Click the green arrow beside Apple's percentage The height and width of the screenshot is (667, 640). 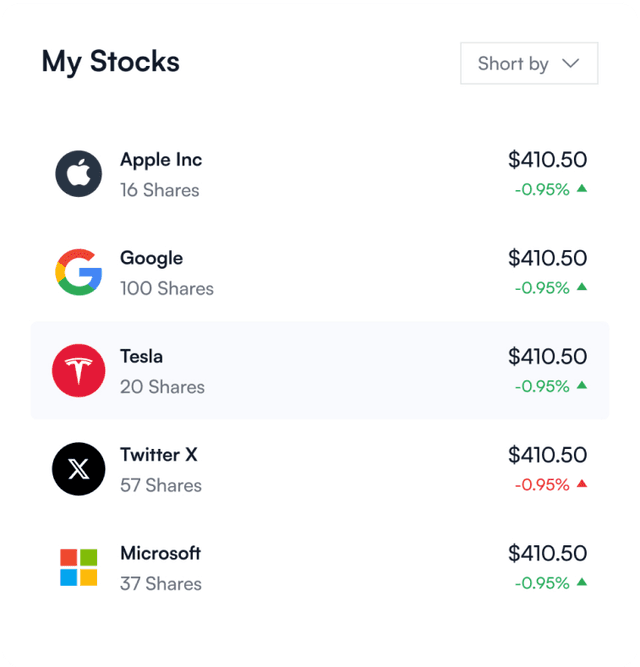(582, 188)
